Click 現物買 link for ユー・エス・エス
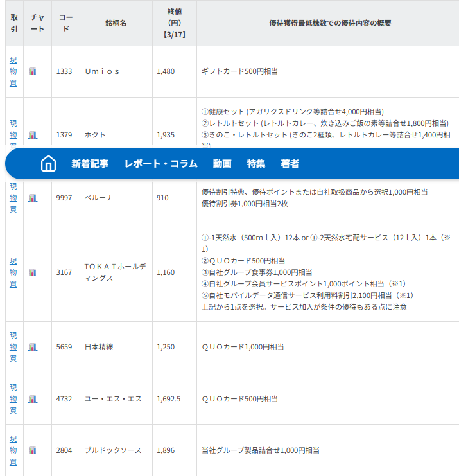This screenshot has height=476, width=459. coord(13,399)
